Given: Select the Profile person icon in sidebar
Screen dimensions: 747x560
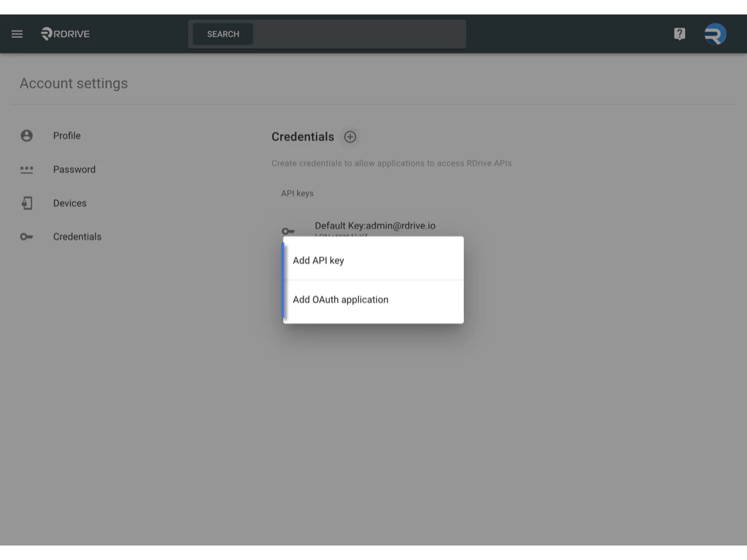Looking at the screenshot, I should coord(27,135).
